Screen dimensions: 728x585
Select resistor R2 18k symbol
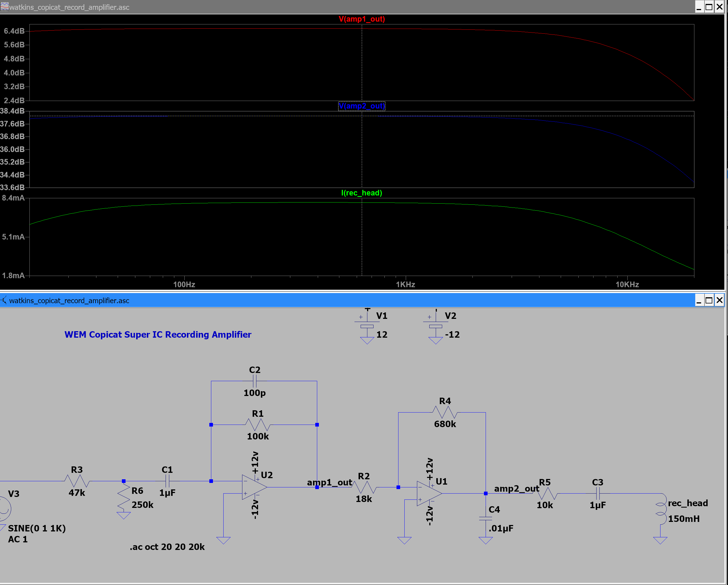tap(364, 487)
